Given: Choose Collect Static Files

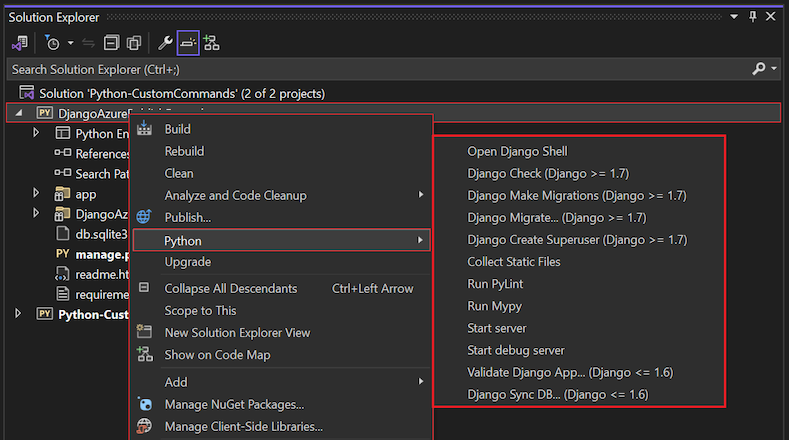Looking at the screenshot, I should coord(514,262).
